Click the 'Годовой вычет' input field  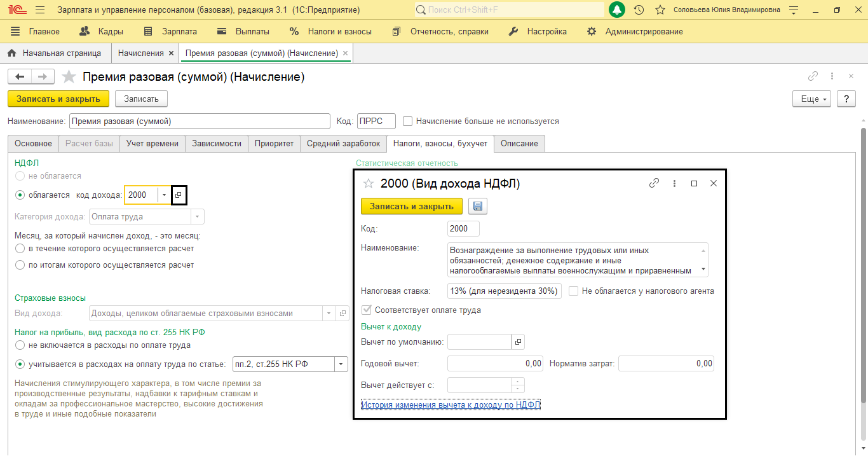[x=496, y=364]
